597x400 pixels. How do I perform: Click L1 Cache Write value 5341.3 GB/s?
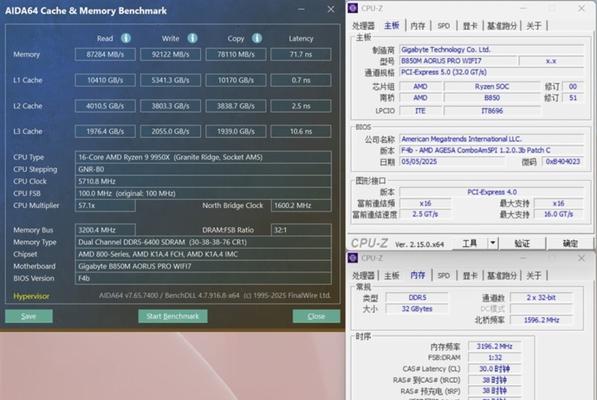(170, 80)
